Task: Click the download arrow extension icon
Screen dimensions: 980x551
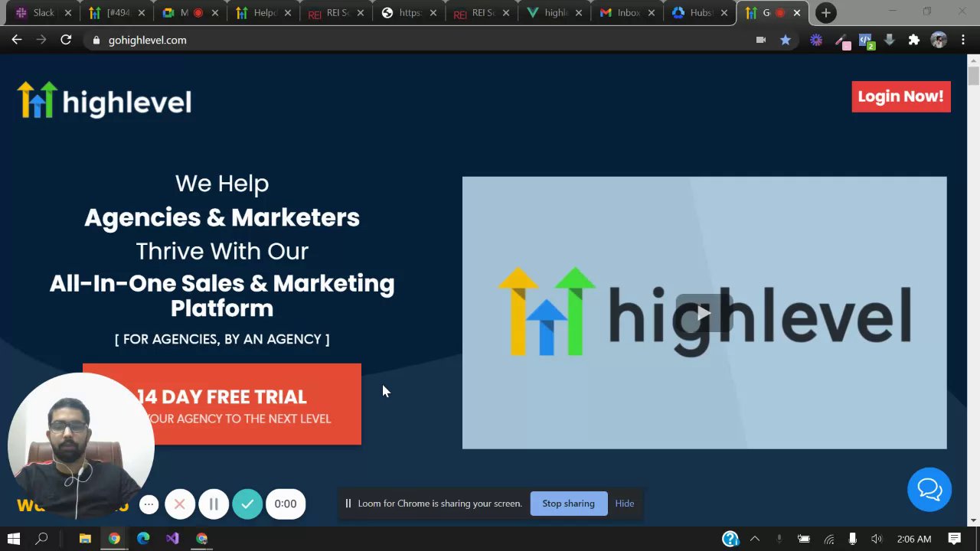Action: [x=890, y=40]
